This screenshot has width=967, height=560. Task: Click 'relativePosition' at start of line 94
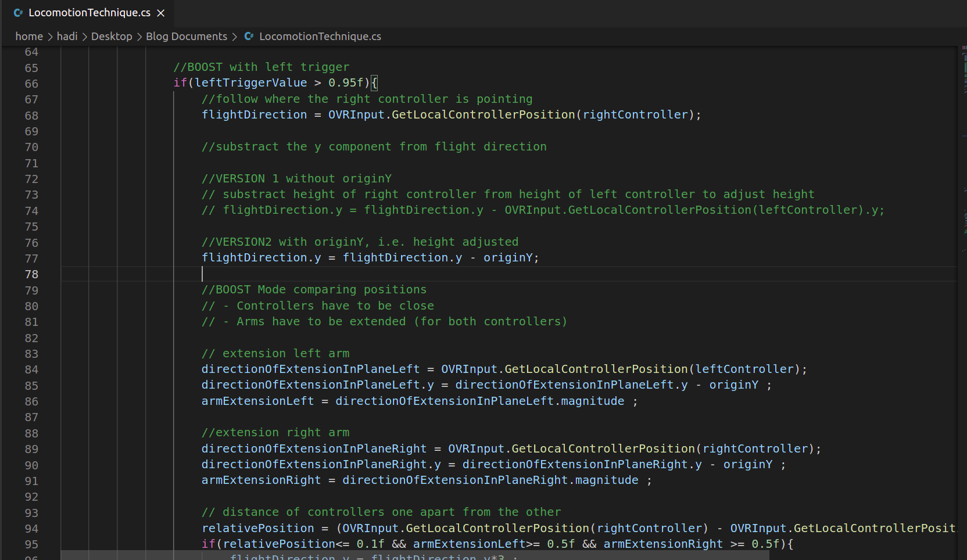(x=257, y=528)
